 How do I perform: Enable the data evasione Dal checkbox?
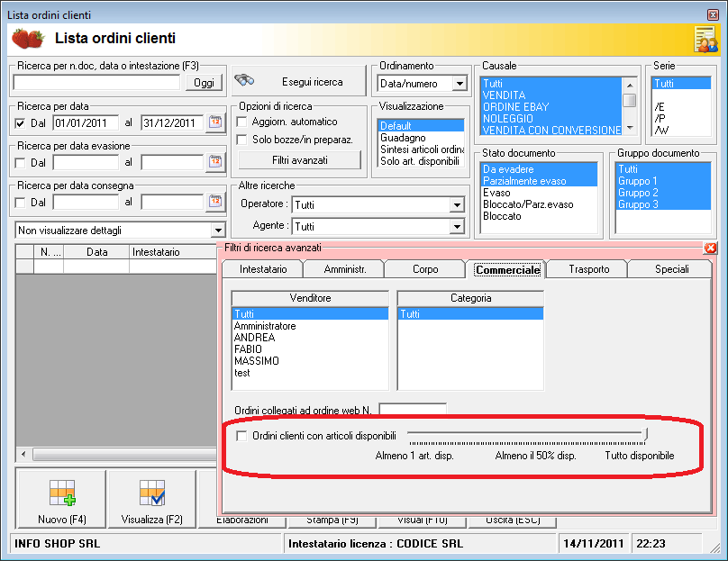point(20,163)
